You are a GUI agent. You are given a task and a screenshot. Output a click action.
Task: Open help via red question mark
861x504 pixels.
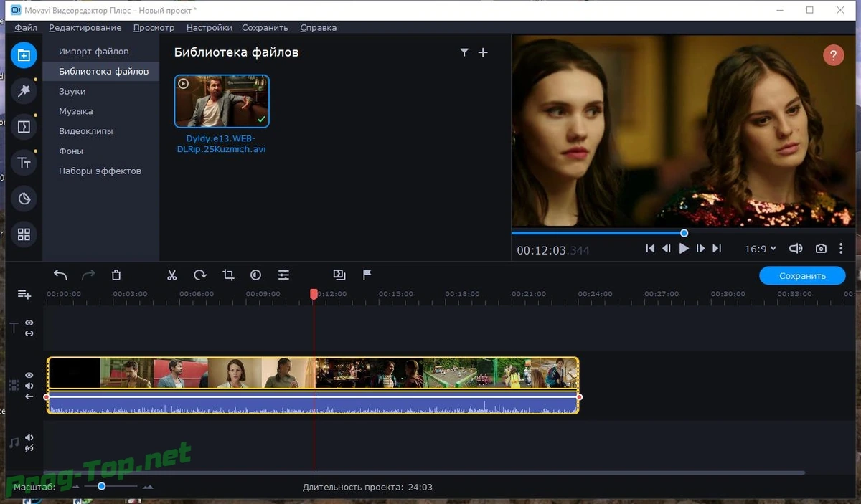[x=833, y=55]
